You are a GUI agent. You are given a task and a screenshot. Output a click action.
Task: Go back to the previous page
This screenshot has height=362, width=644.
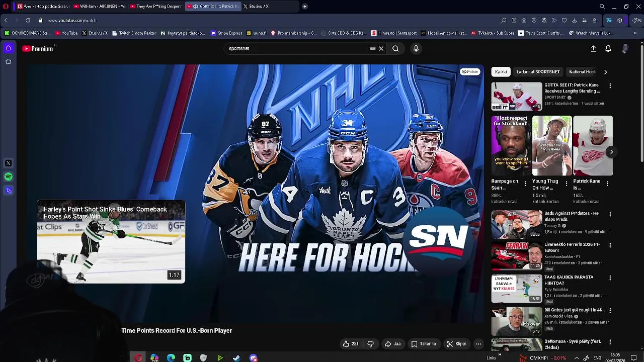click(6, 21)
